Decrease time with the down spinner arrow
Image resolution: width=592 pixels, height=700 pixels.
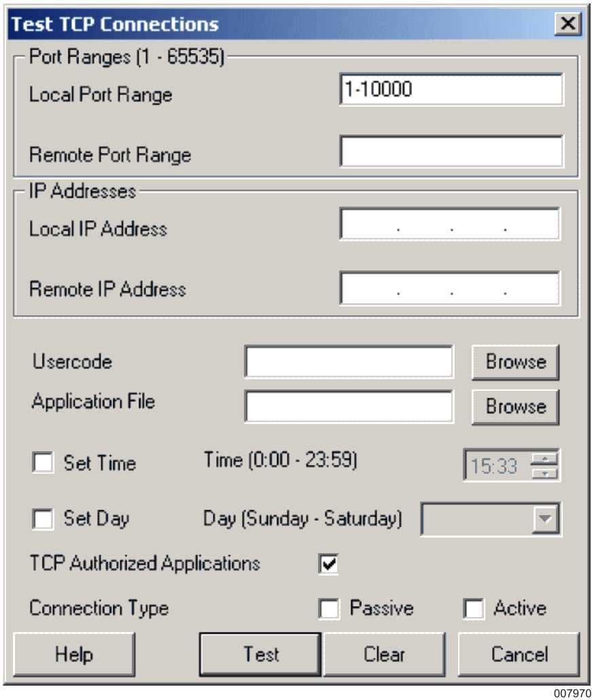click(544, 473)
